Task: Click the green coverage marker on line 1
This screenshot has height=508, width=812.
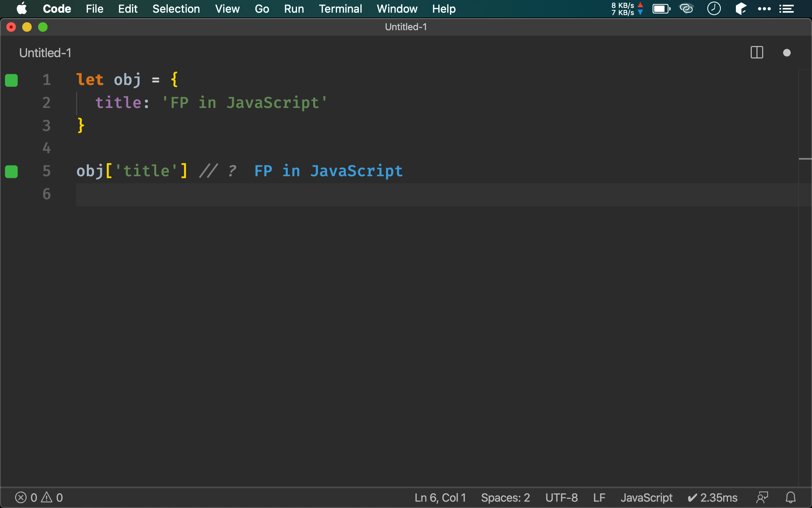Action: point(11,80)
